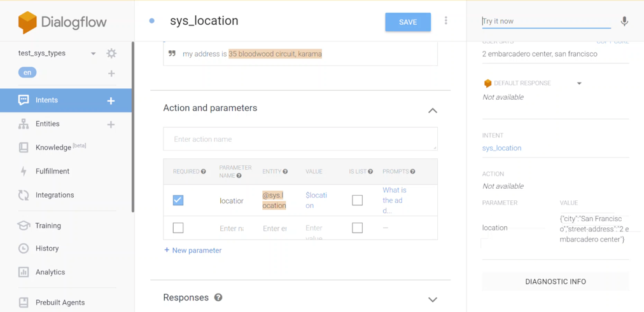Image resolution: width=644 pixels, height=312 pixels.
Task: Open the Training section
Action: click(x=48, y=226)
